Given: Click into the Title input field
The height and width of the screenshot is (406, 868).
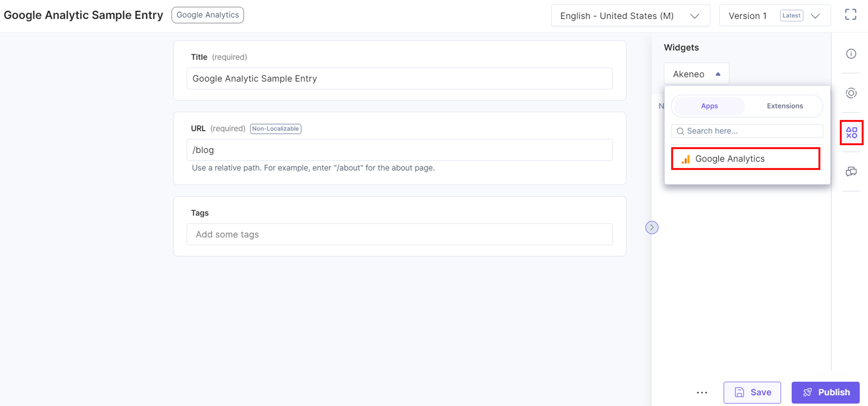Looking at the screenshot, I should point(399,78).
